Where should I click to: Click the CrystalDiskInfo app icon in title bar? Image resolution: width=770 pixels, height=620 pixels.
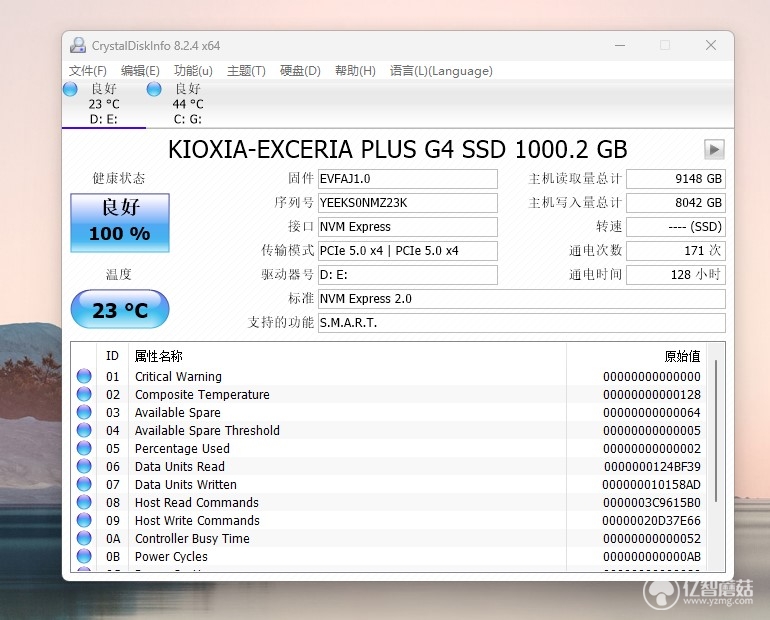click(x=78, y=45)
